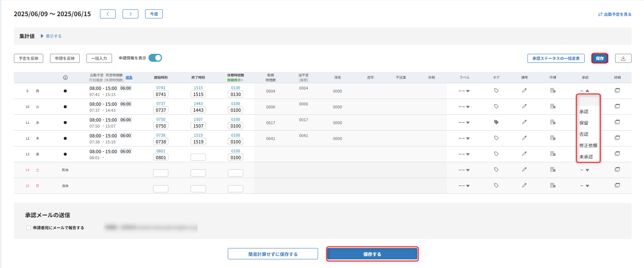Viewport: 644px width, 268px height.
Task: Open application document icon for row 13
Action: (x=553, y=154)
